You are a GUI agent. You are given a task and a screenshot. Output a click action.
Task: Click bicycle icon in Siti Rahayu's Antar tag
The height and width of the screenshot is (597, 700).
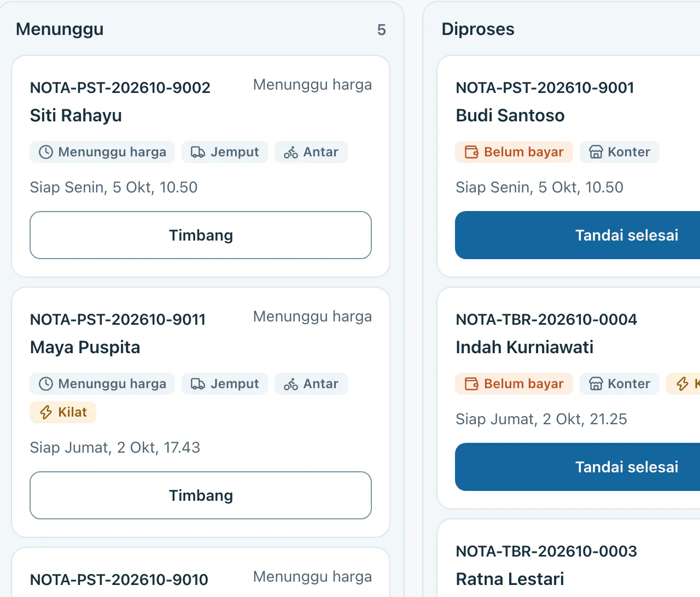pos(291,152)
